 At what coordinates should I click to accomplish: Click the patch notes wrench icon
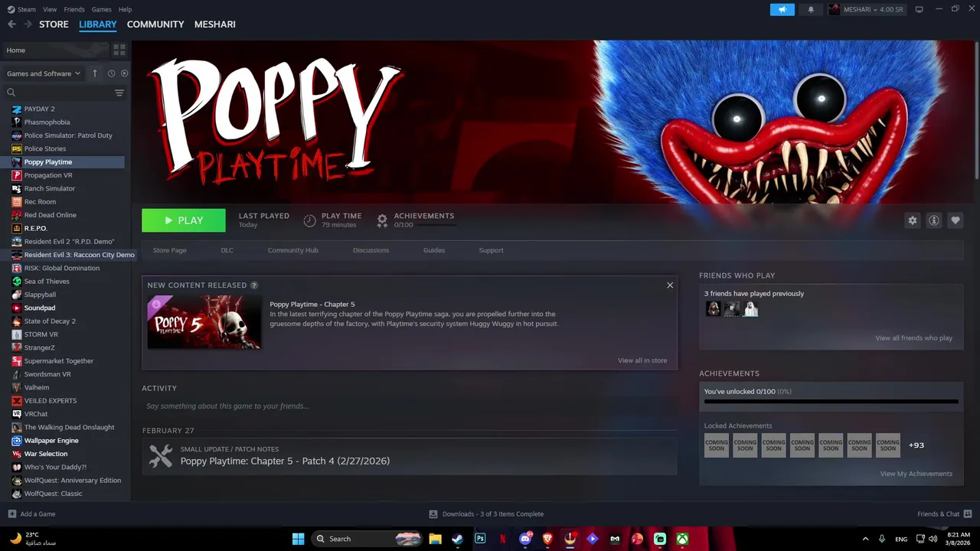click(161, 456)
